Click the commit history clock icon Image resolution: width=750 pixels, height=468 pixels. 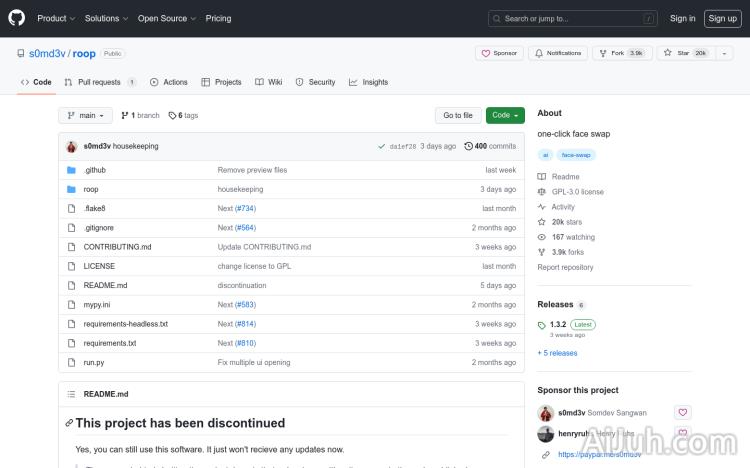point(469,146)
